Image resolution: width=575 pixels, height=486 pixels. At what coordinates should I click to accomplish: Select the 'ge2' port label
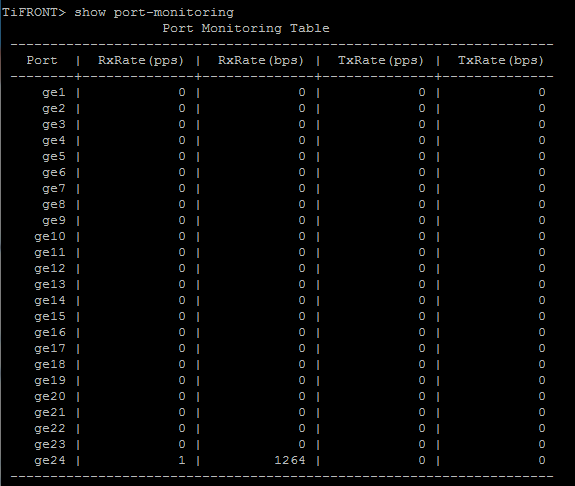pos(54,109)
